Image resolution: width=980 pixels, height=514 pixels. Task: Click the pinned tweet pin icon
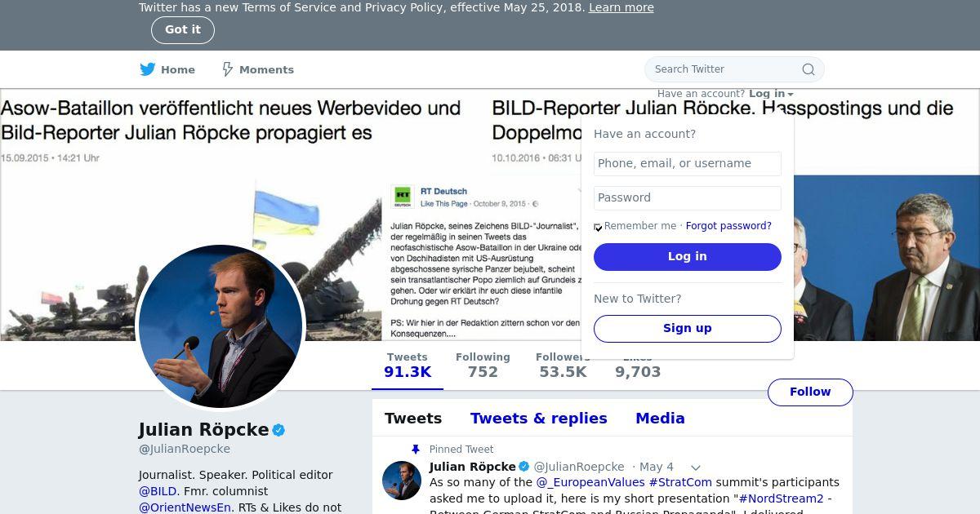pos(416,450)
